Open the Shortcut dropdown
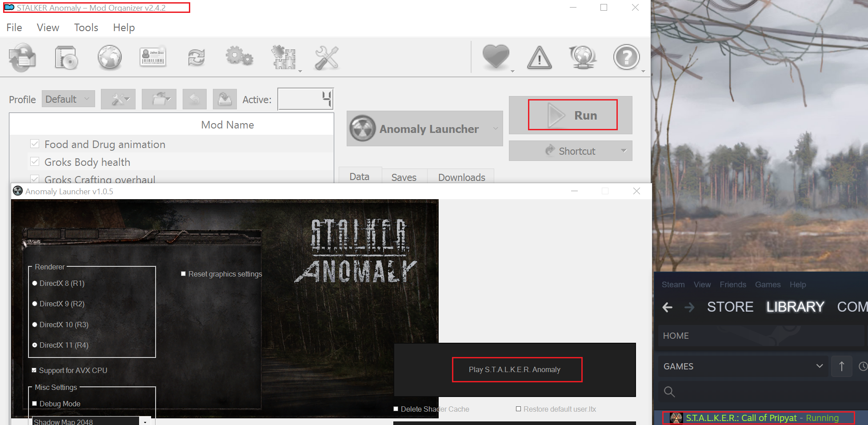This screenshot has height=425, width=868. click(571, 151)
